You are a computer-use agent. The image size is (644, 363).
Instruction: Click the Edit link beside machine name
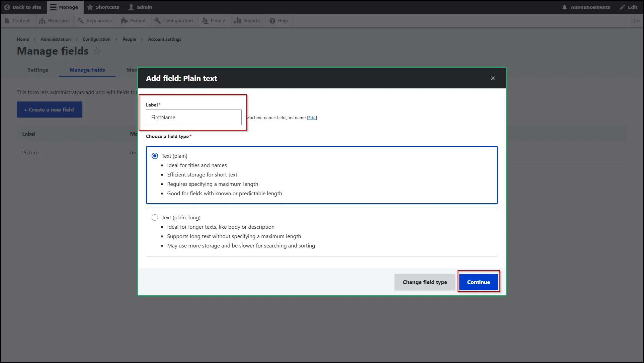point(312,118)
